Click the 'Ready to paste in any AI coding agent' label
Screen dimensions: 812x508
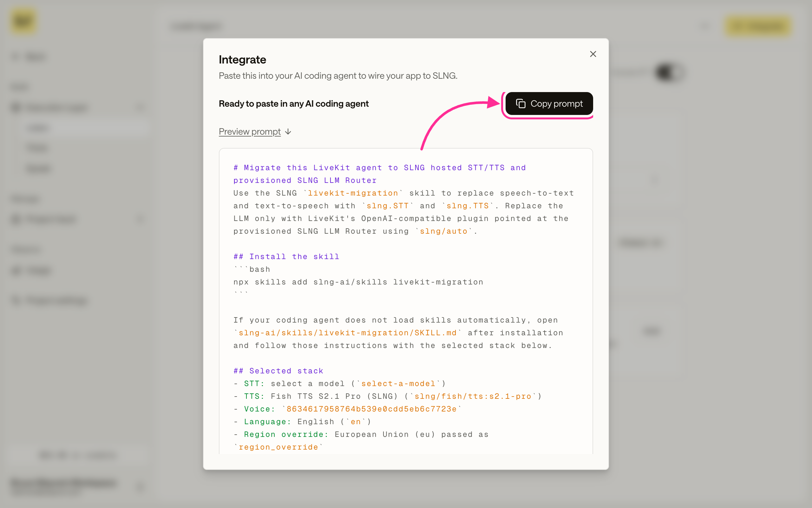coord(294,104)
